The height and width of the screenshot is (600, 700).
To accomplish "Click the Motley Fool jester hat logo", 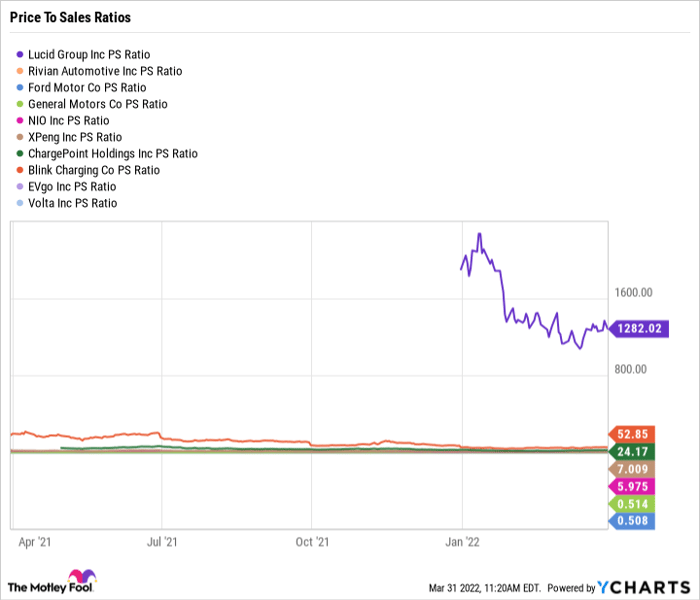I will 79,578.
